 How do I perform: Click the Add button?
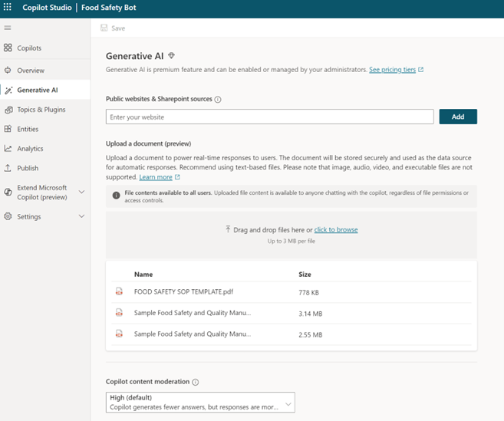pyautogui.click(x=458, y=117)
